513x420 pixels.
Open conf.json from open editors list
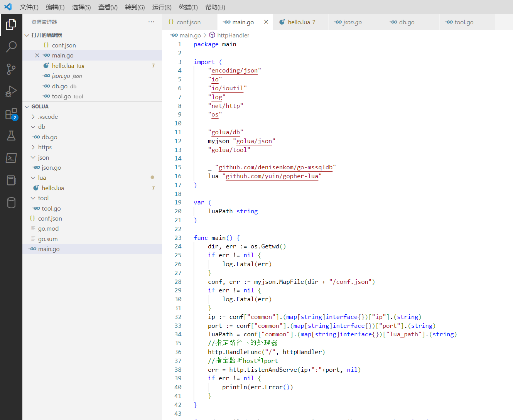[x=92, y=45]
